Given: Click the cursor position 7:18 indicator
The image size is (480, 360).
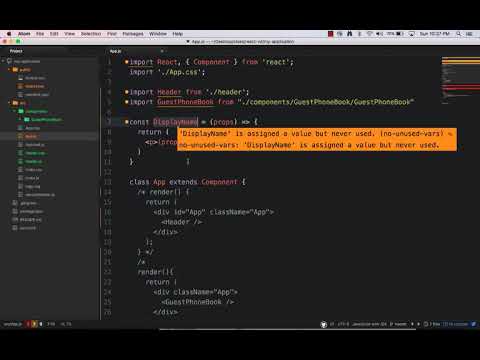Looking at the screenshot, I should click(x=51, y=324).
